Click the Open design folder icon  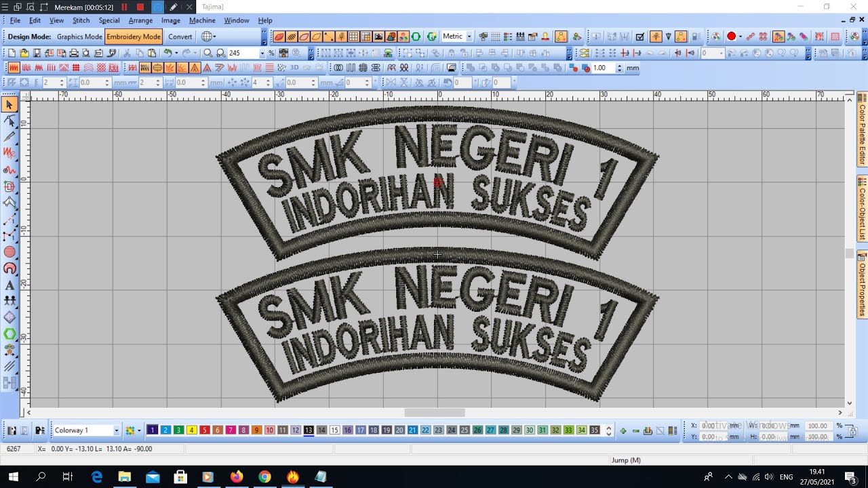click(x=24, y=53)
